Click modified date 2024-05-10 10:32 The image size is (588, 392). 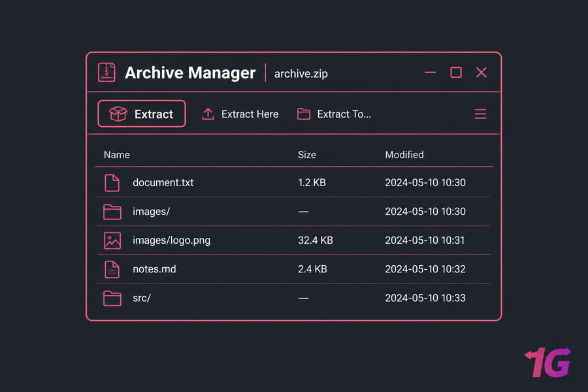425,269
